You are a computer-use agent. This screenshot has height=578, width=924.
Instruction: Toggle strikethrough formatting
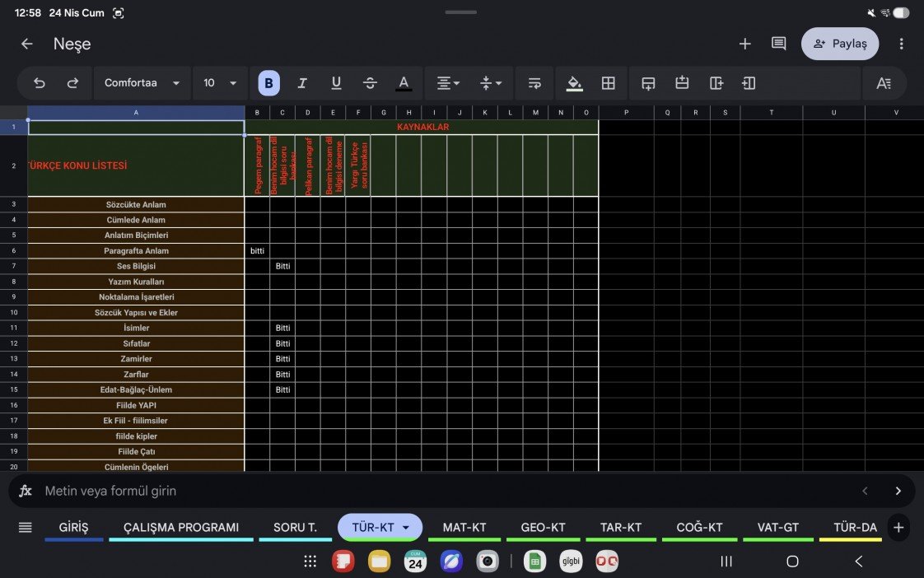[x=370, y=83]
